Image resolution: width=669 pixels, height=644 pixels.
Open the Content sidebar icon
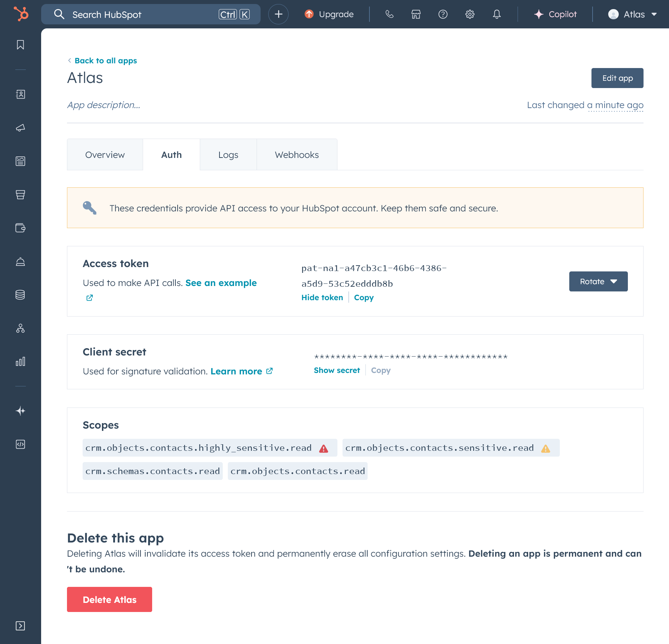click(20, 161)
